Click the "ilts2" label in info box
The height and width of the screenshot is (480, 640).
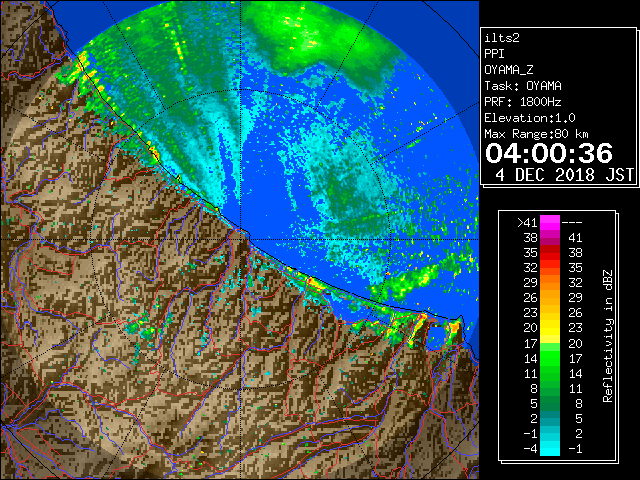(x=502, y=38)
